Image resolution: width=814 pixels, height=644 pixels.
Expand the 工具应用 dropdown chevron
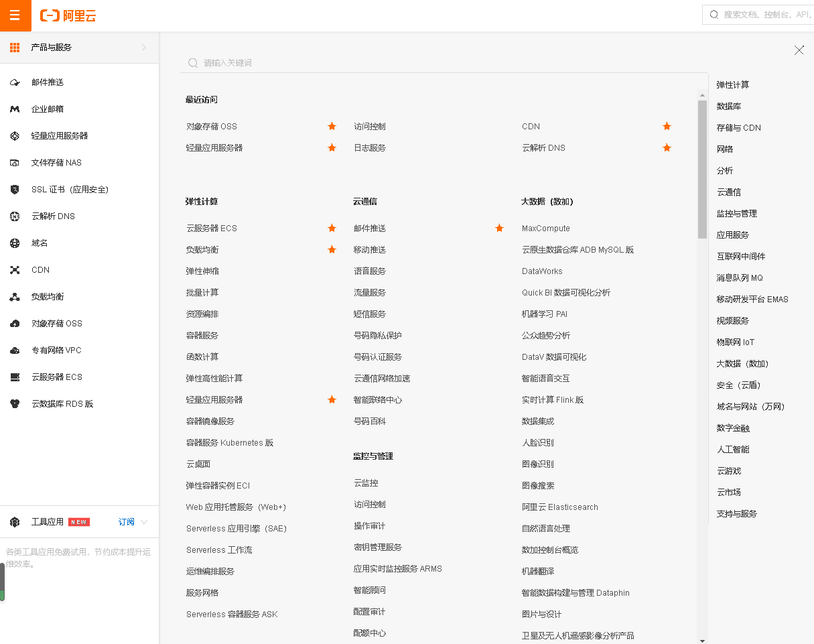pyautogui.click(x=144, y=522)
